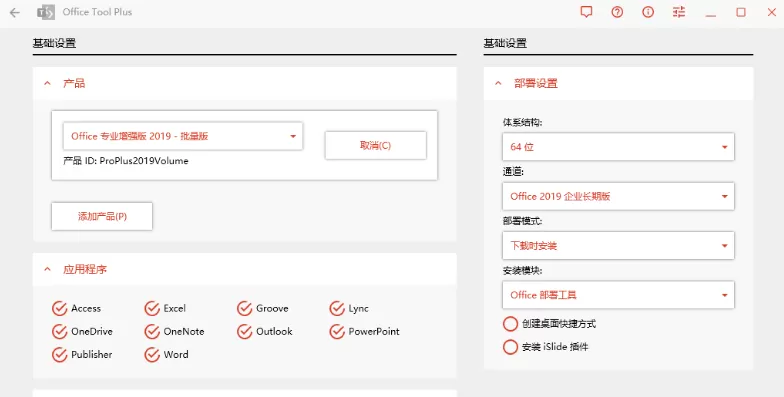Open the 安装模块 Office 部署工具 dropdown
784x397 pixels.
[618, 295]
